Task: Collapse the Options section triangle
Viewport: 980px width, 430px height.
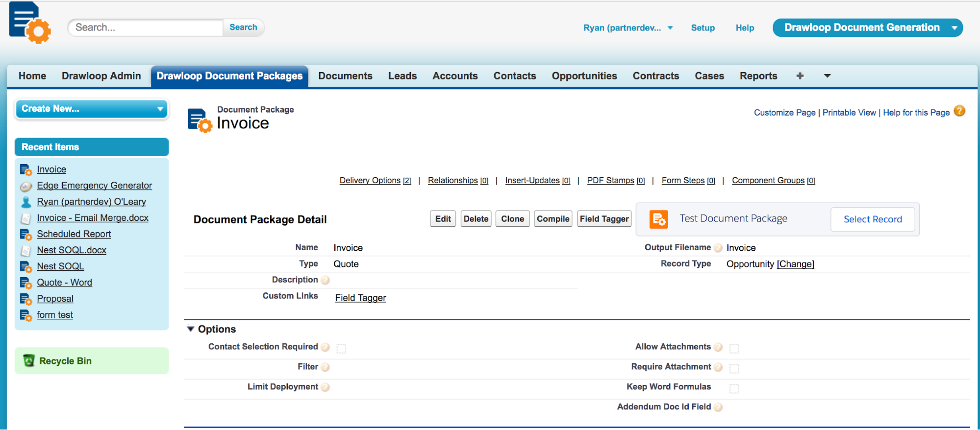Action: 191,329
